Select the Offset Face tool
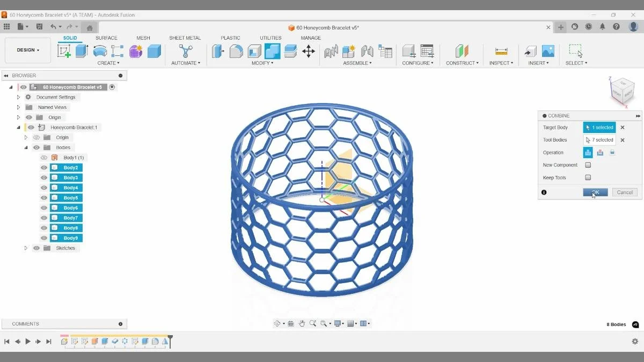 290,51
